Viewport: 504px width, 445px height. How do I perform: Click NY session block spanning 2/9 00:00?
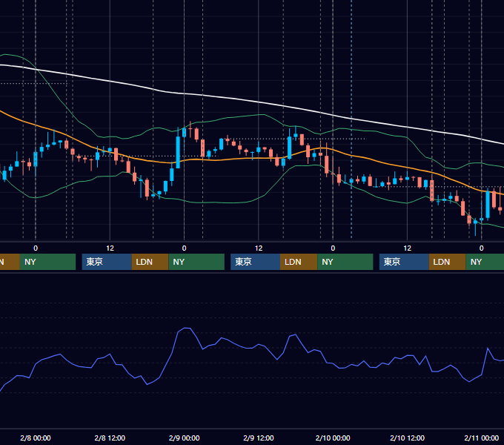(196, 262)
